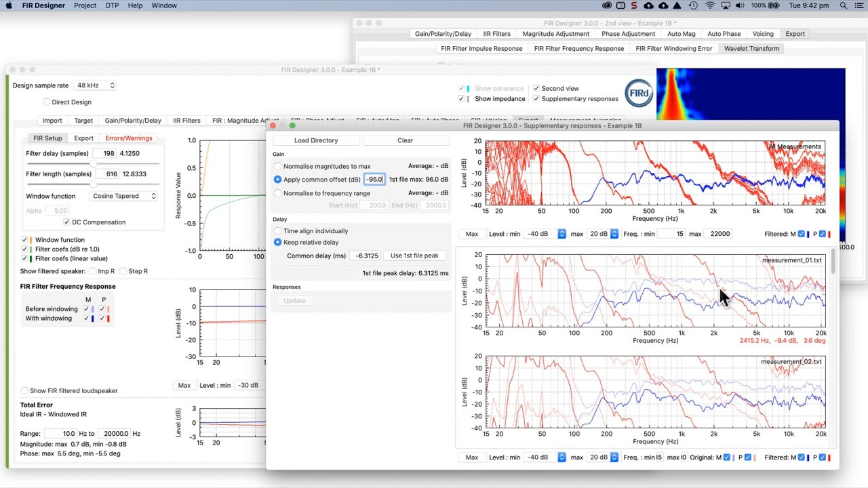Open Voicing tab in 2nd view window
Image resolution: width=868 pixels, height=488 pixels.
[763, 34]
